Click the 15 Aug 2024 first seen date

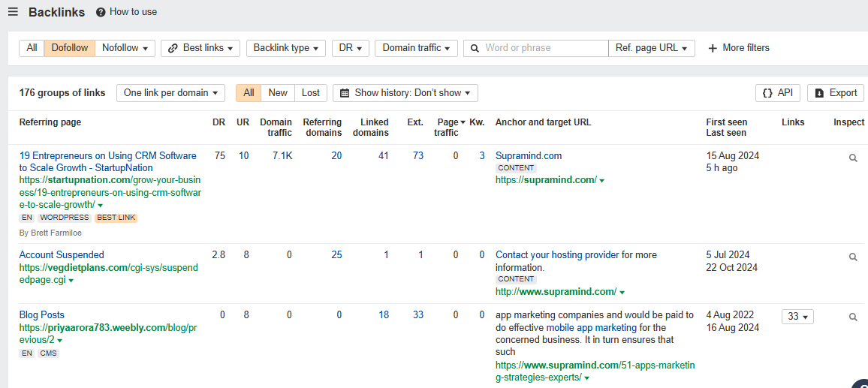pos(732,156)
